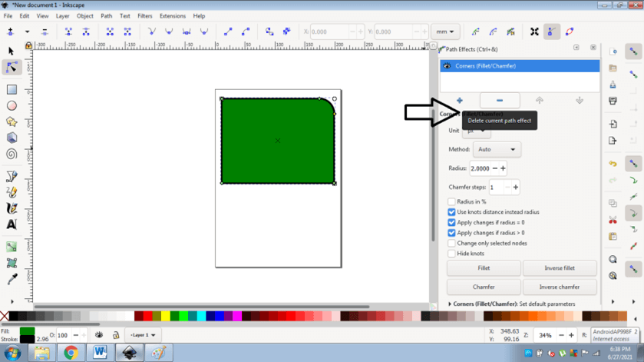Screen dimensions: 644x362
Task: Check the Hide knots option
Action: (451, 254)
